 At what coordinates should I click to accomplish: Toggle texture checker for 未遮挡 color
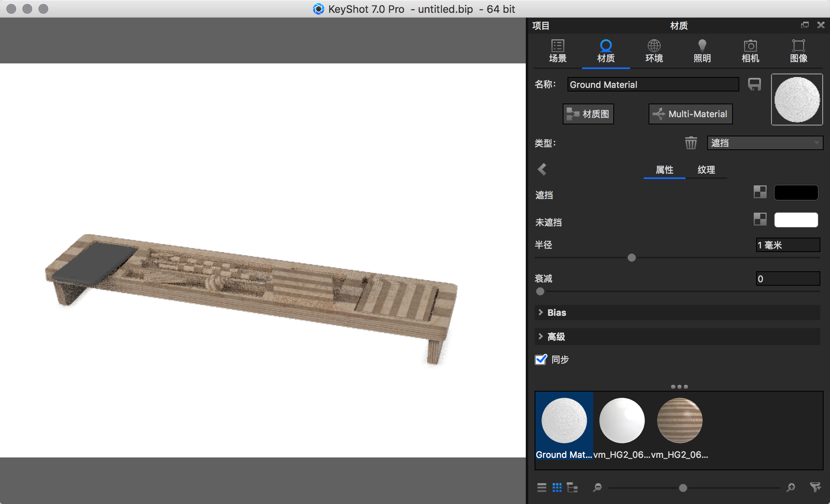[760, 219]
